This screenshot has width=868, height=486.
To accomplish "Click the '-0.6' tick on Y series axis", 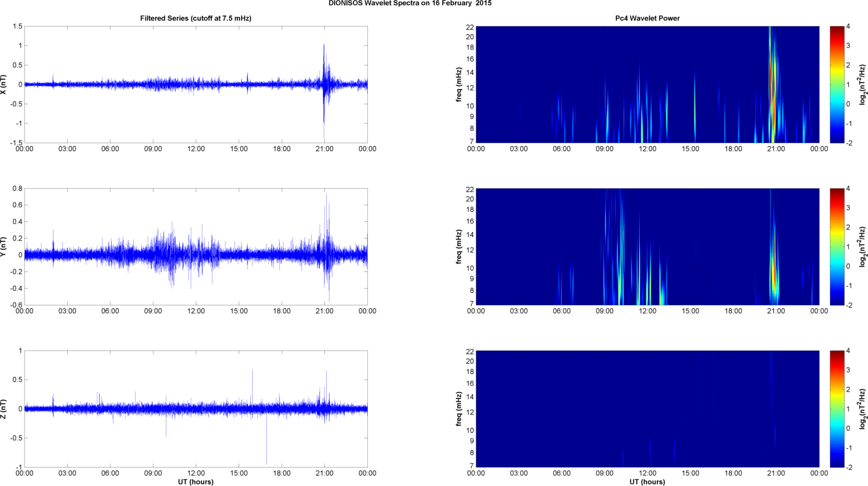I will coord(16,305).
